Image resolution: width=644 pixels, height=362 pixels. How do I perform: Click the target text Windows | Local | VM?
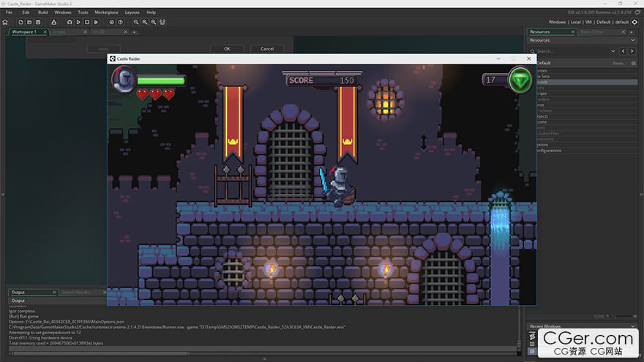click(x=570, y=22)
